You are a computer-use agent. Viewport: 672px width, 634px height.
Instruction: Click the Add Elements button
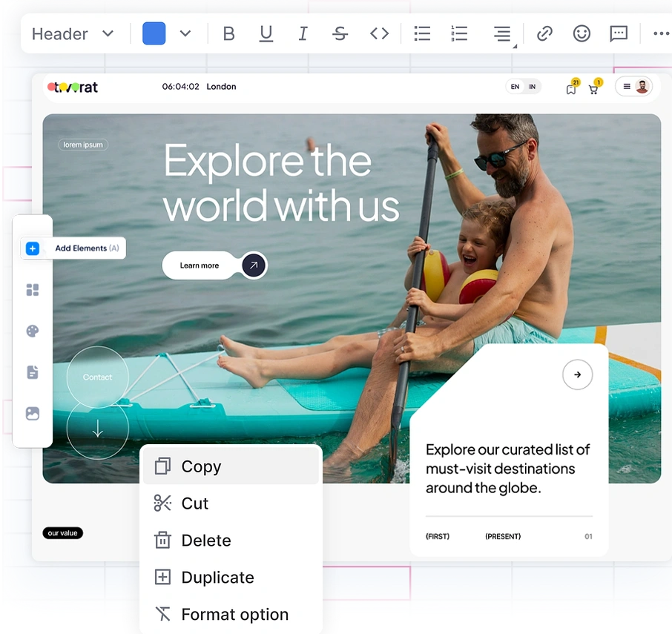(74, 248)
